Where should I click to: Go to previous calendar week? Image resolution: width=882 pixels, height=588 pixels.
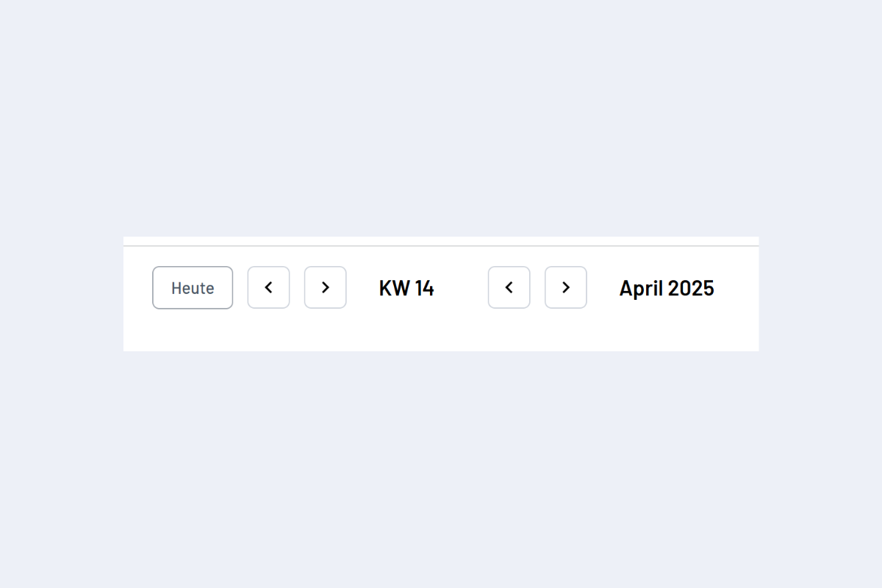coord(268,287)
